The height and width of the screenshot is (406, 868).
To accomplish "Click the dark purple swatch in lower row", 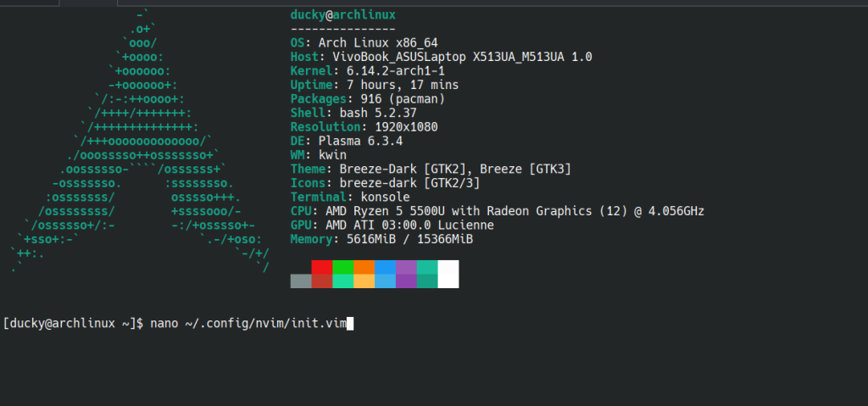I will [406, 281].
